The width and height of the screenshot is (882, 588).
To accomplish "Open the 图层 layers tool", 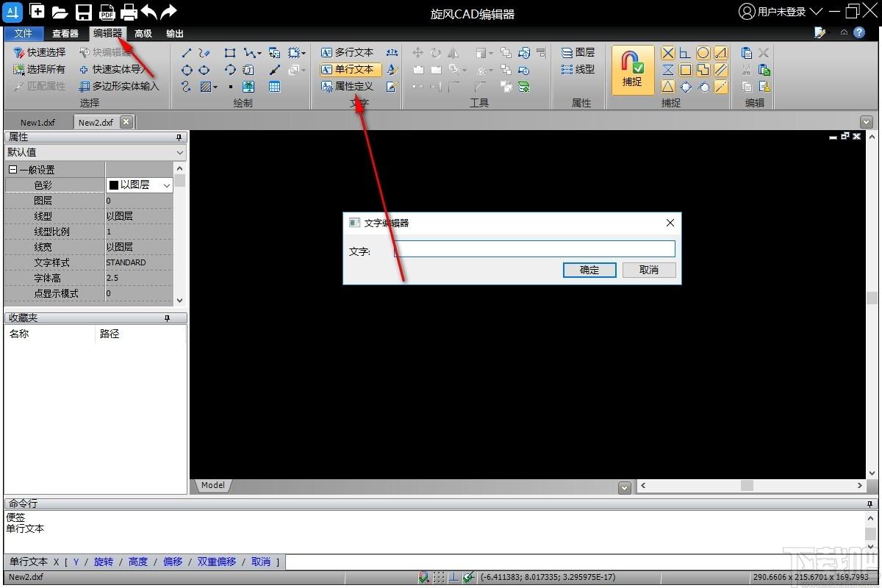I will [x=578, y=52].
